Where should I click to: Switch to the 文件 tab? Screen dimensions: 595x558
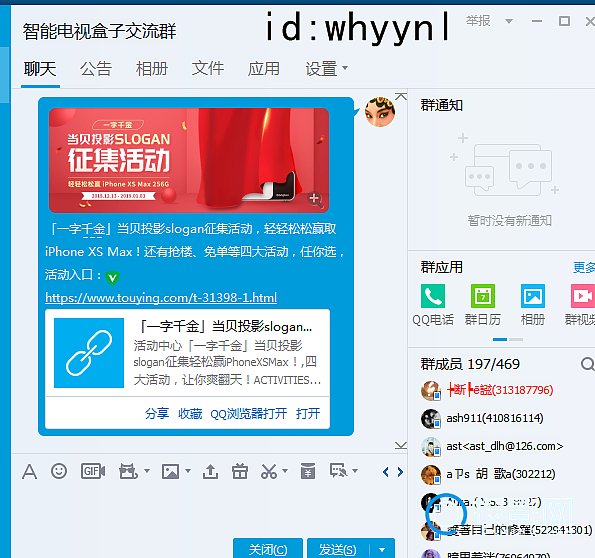click(x=208, y=69)
